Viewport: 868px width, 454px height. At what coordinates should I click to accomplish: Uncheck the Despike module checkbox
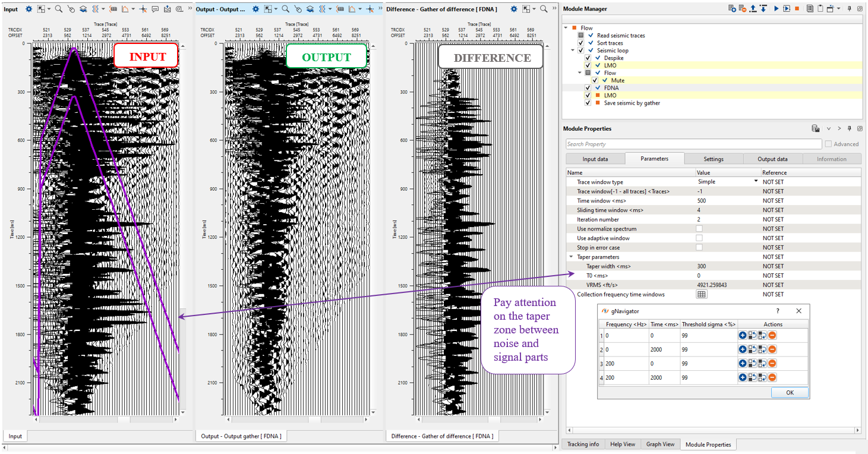tap(588, 58)
